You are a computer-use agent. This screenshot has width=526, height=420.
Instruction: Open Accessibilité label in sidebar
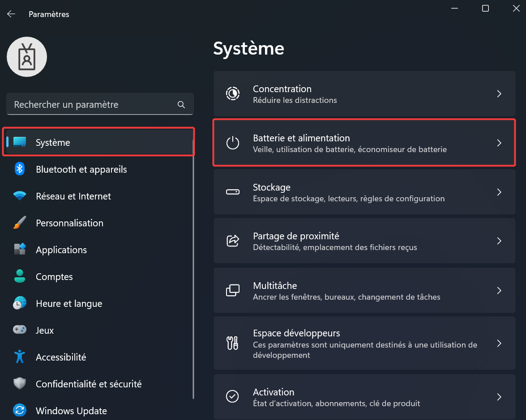pos(61,357)
